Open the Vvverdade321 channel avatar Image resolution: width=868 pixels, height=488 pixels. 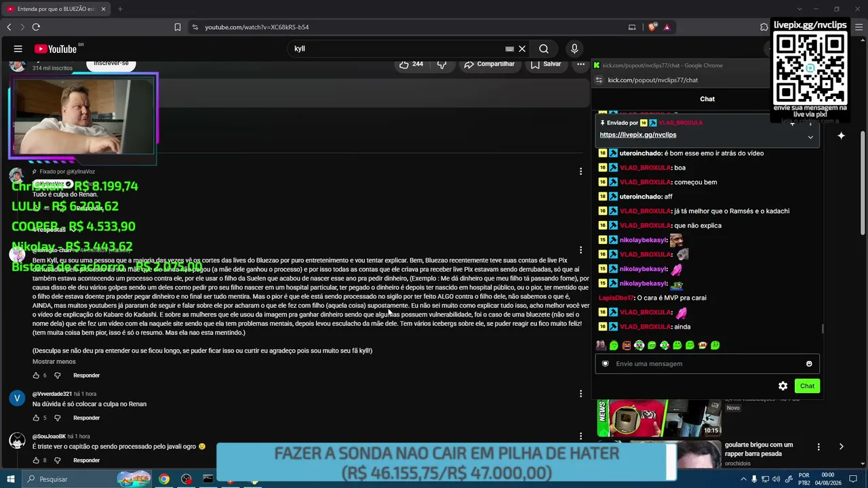[17, 399]
